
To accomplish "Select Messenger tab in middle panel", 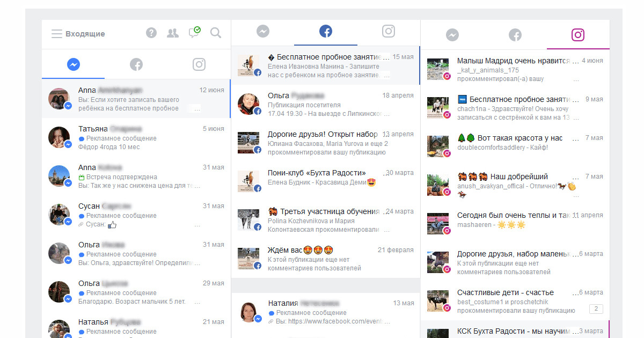I will point(262,32).
